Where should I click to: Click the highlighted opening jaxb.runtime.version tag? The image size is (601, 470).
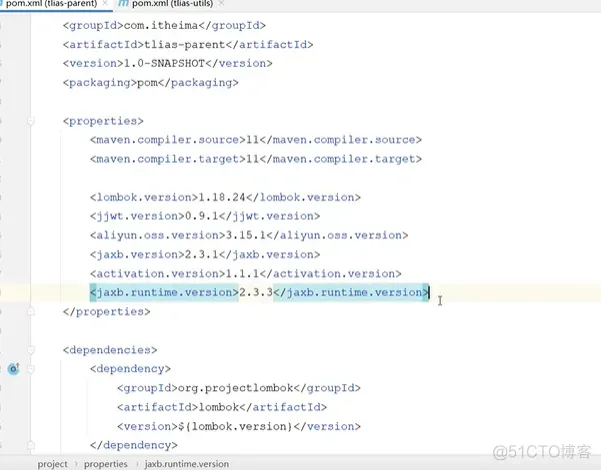164,293
